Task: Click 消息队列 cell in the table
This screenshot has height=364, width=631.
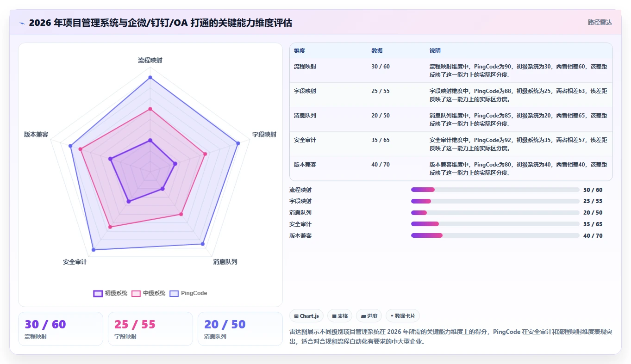Action: (305, 116)
